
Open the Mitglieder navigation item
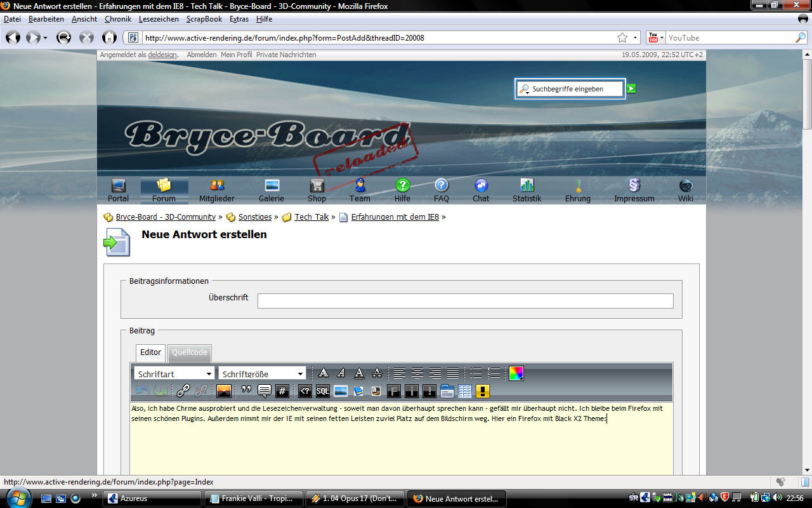tap(217, 190)
